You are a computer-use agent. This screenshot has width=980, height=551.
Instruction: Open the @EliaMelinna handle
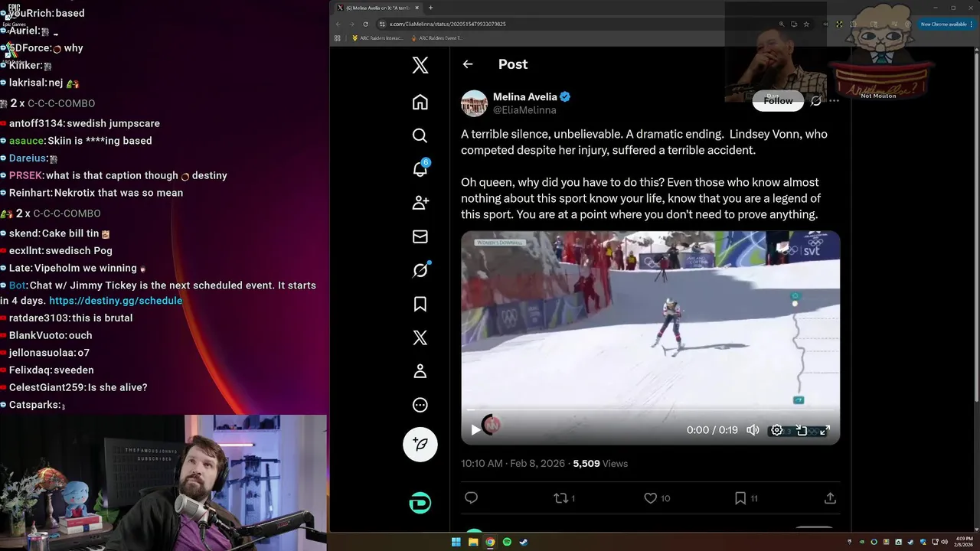[x=524, y=110]
